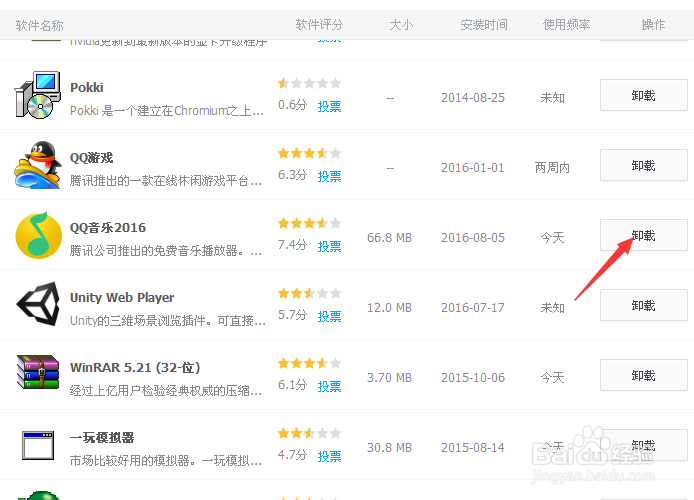Click star rating of QQ音乐2016
The image size is (694, 500).
tap(309, 223)
